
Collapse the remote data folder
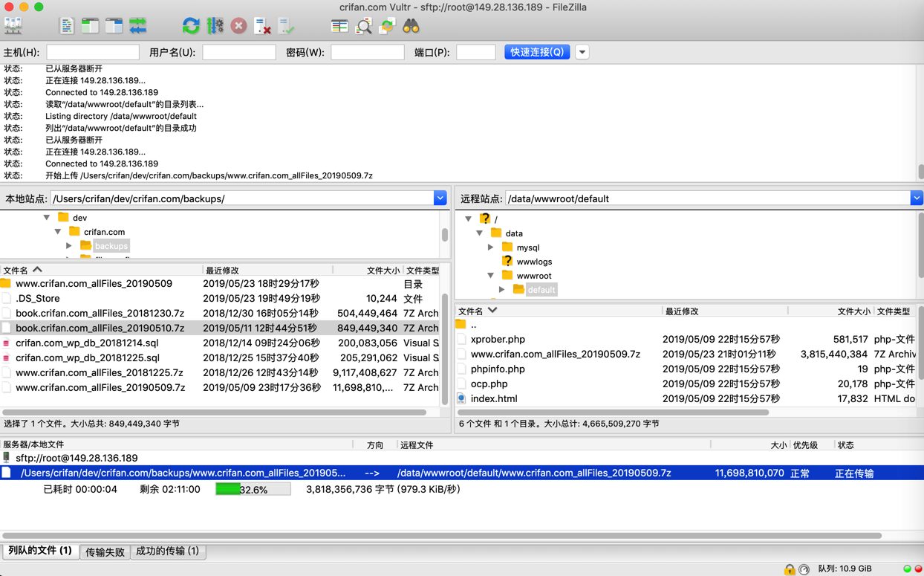click(x=480, y=233)
